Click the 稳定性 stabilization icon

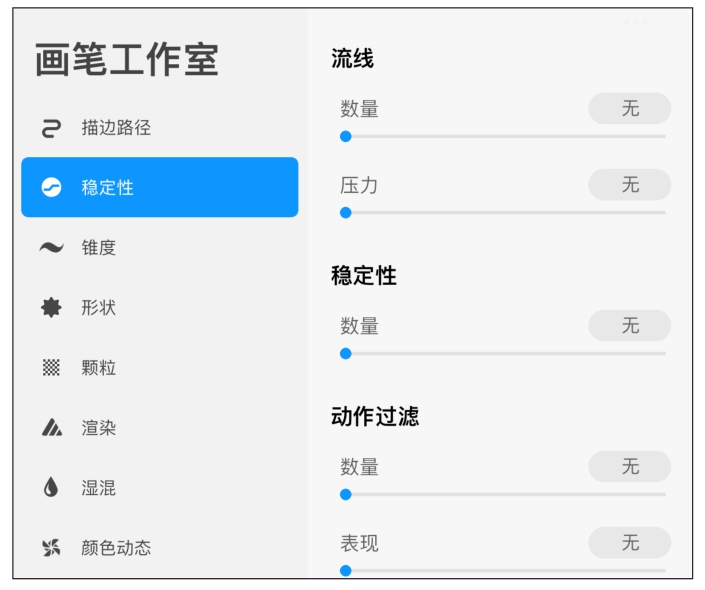(x=51, y=188)
